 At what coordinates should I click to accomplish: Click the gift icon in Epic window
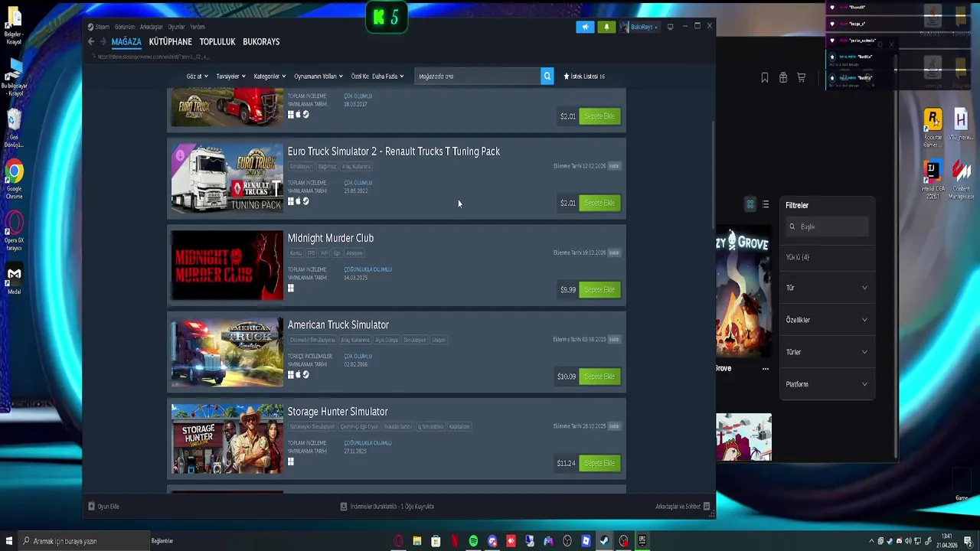pyautogui.click(x=782, y=77)
